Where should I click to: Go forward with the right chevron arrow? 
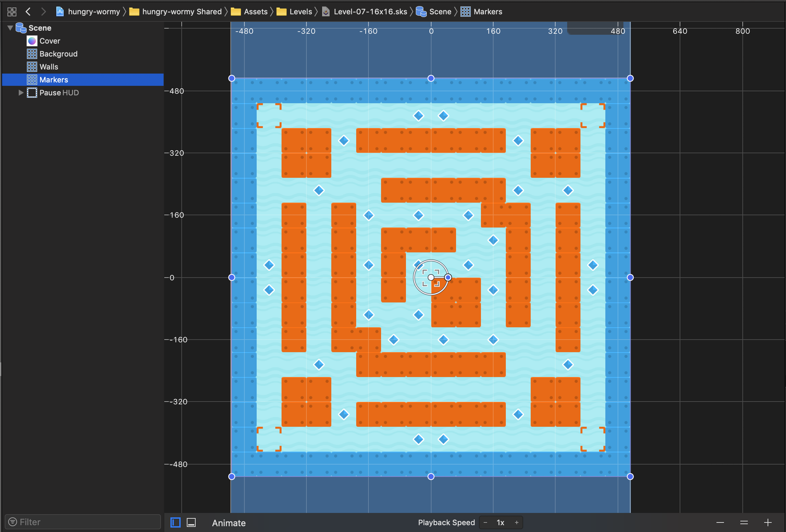pyautogui.click(x=43, y=12)
